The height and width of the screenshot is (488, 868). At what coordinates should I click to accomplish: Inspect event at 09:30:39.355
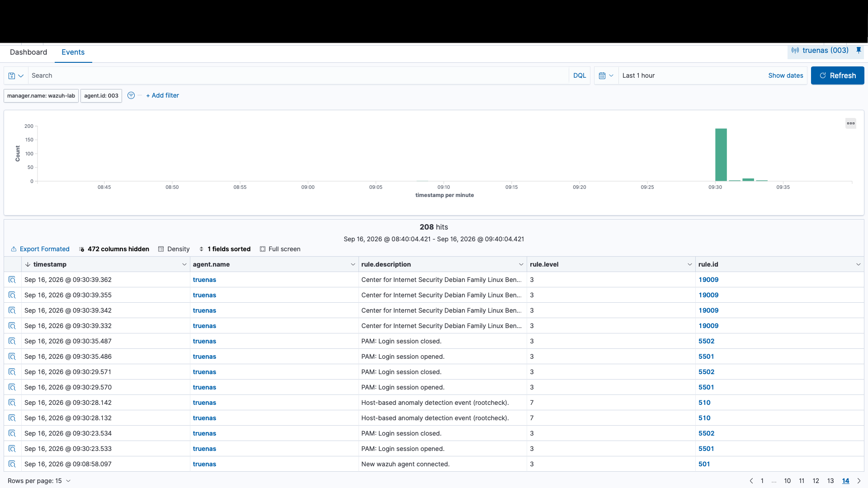(12, 295)
